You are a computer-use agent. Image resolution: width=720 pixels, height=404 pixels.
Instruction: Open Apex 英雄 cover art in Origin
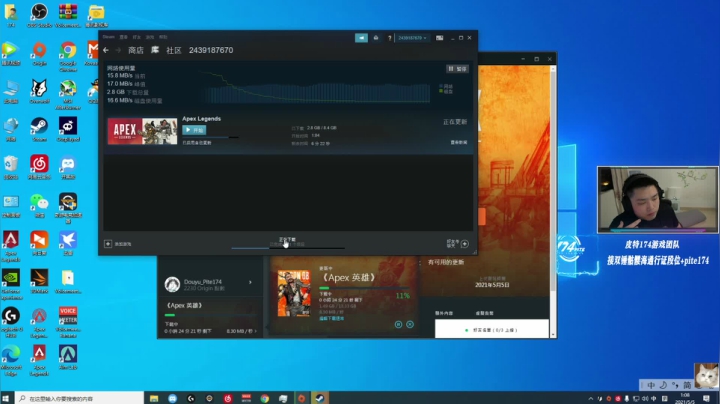click(x=294, y=293)
